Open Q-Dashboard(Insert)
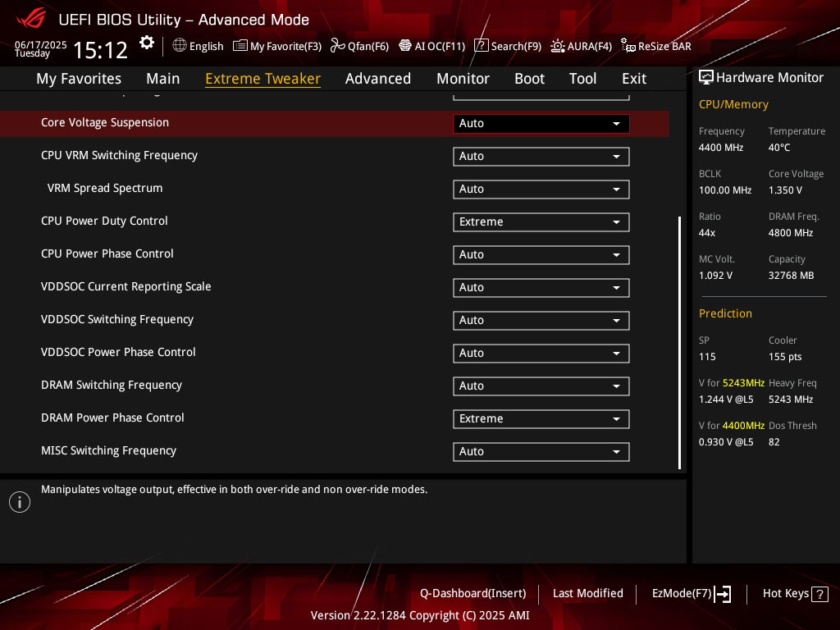840x630 pixels. tap(473, 594)
